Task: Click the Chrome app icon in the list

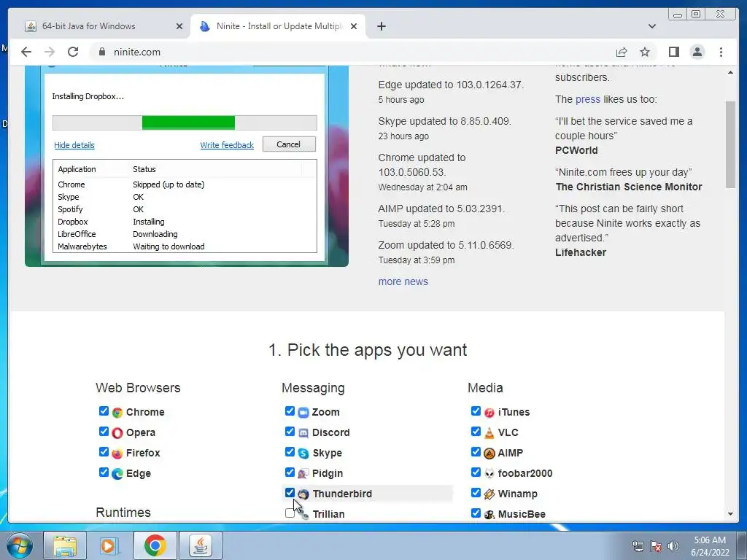Action: tap(117, 413)
